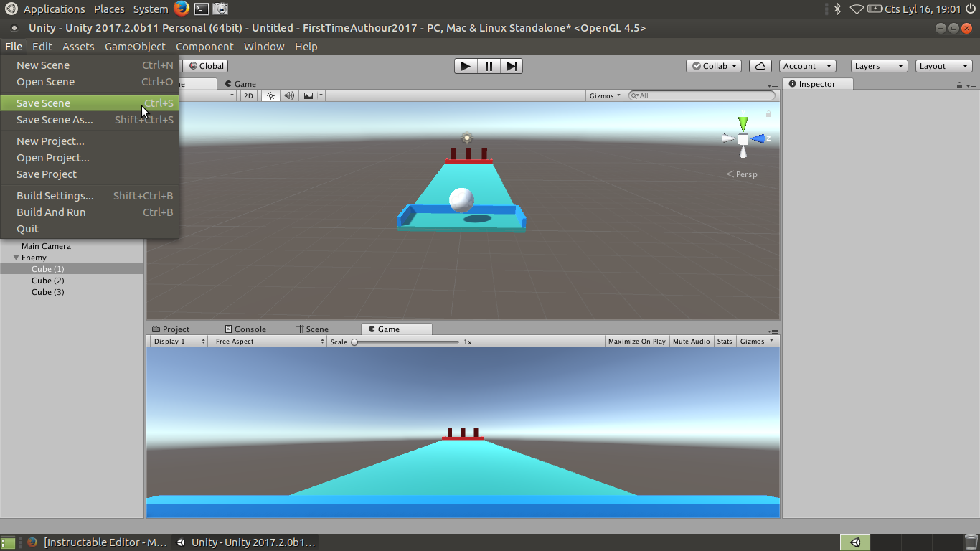Screen dimensions: 980x551
Task: Switch to Instructable Editor taskbar window
Action: pyautogui.click(x=97, y=542)
